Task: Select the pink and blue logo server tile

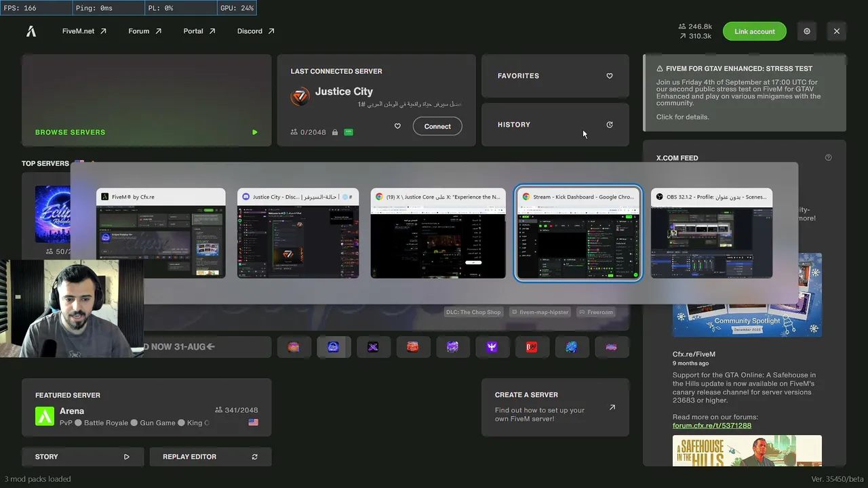Action: coord(611,347)
